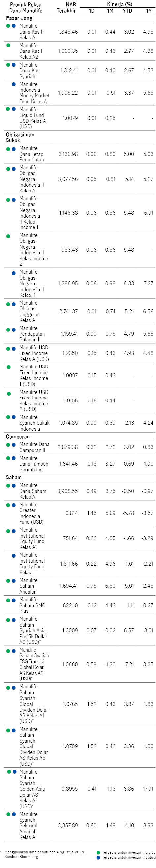Click the green dot for Manulife USD Fixed Income Kelas Income 1
The height and width of the screenshot is (868, 156).
click(x=9, y=367)
